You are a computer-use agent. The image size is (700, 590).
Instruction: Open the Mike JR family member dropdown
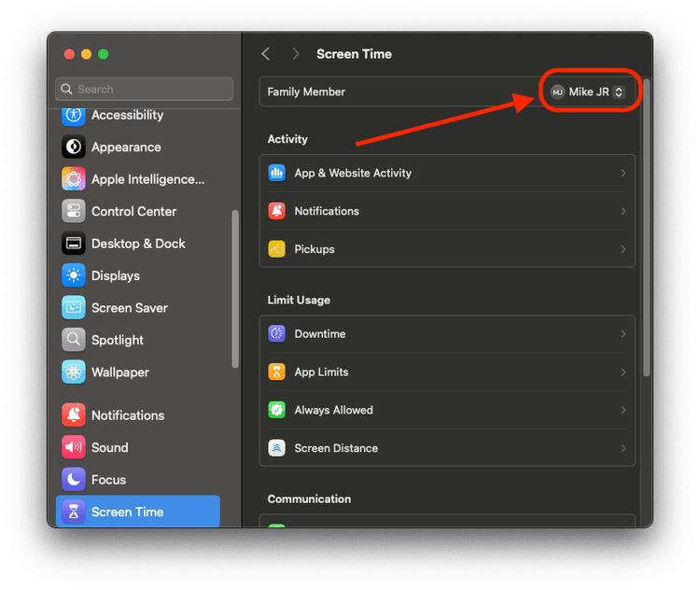tap(587, 92)
